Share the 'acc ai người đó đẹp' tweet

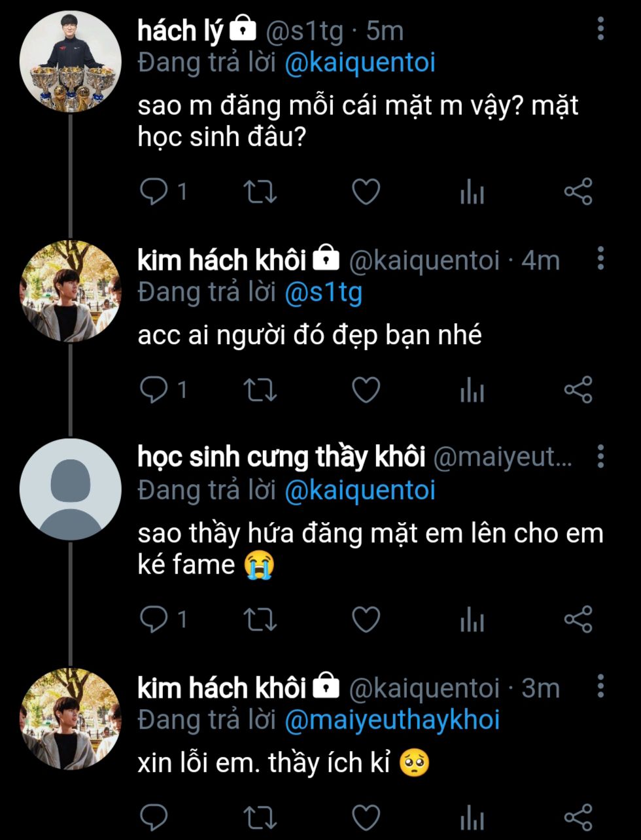[578, 390]
